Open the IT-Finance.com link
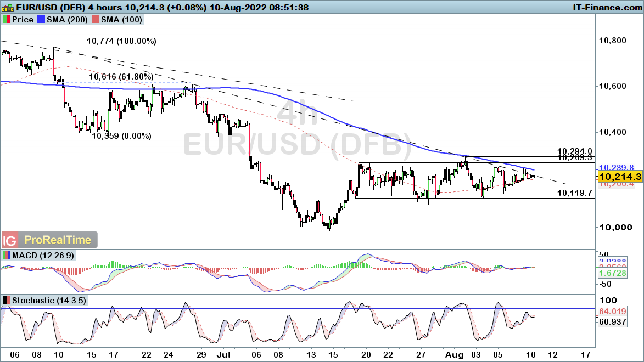The width and height of the screenshot is (644, 362). pyautogui.click(x=607, y=7)
